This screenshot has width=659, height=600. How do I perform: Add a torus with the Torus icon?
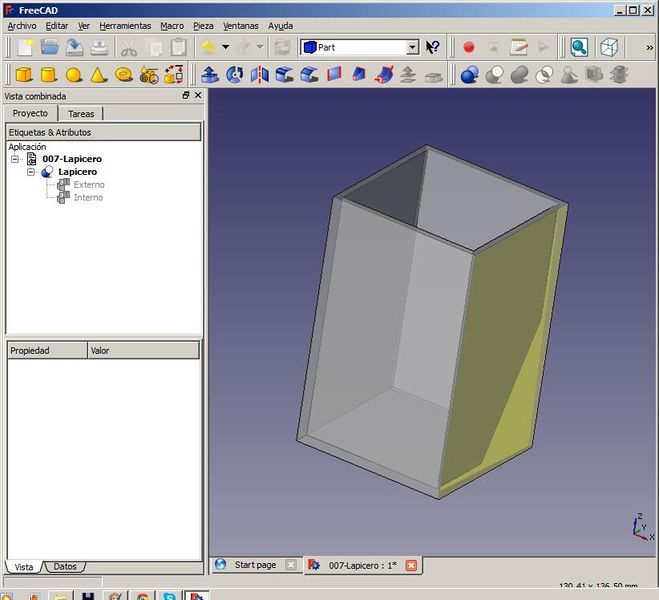(123, 75)
